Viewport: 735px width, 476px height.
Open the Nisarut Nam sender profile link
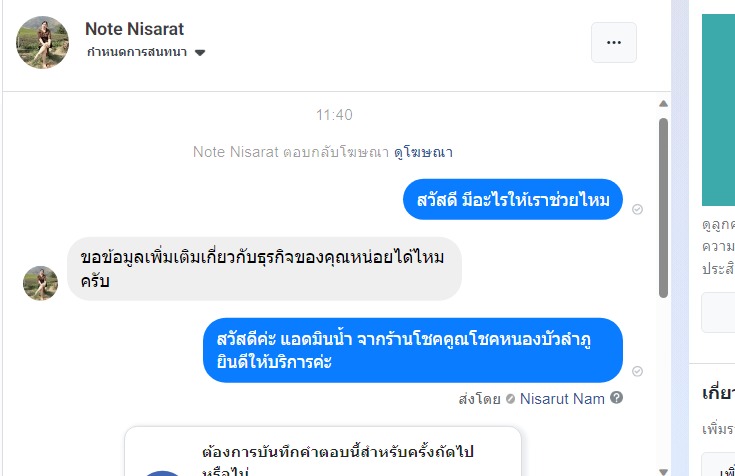click(563, 398)
